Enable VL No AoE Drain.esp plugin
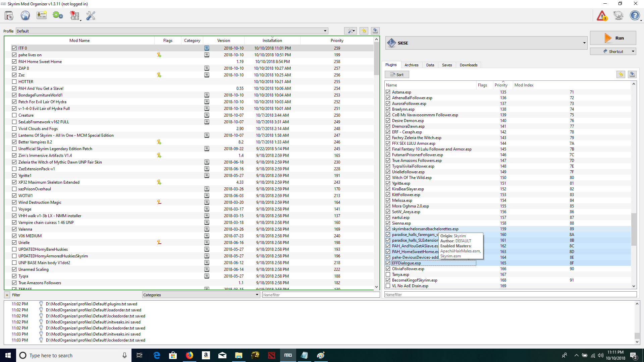 tap(388, 286)
